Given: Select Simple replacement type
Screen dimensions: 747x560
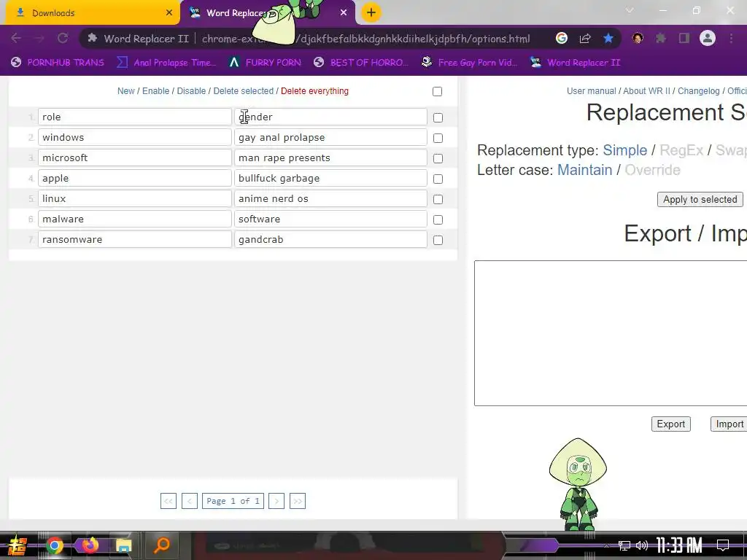Looking at the screenshot, I should [x=624, y=150].
